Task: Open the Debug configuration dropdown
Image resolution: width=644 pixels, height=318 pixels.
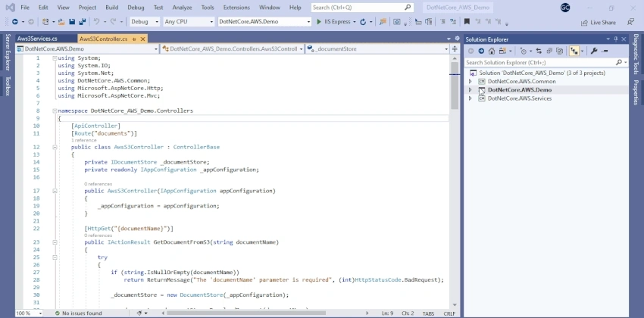Action: [145, 22]
